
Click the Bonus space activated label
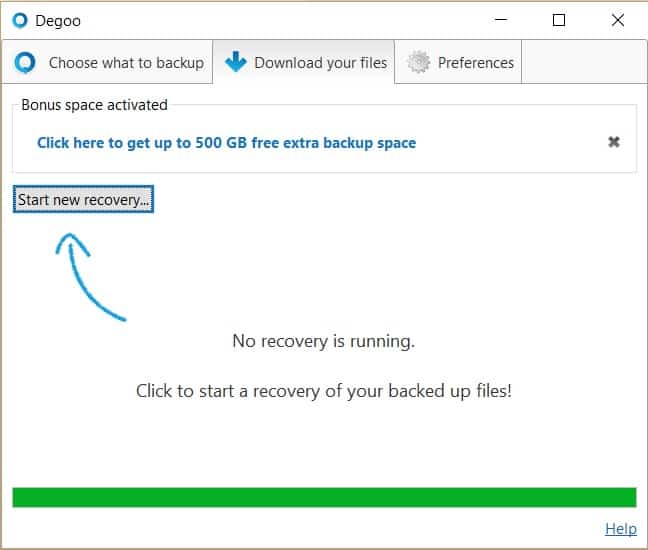(x=95, y=105)
